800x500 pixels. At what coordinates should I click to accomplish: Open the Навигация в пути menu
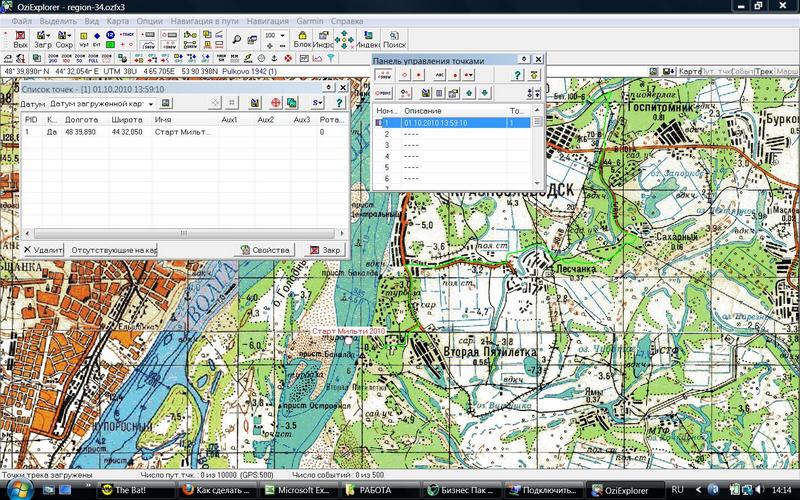205,21
